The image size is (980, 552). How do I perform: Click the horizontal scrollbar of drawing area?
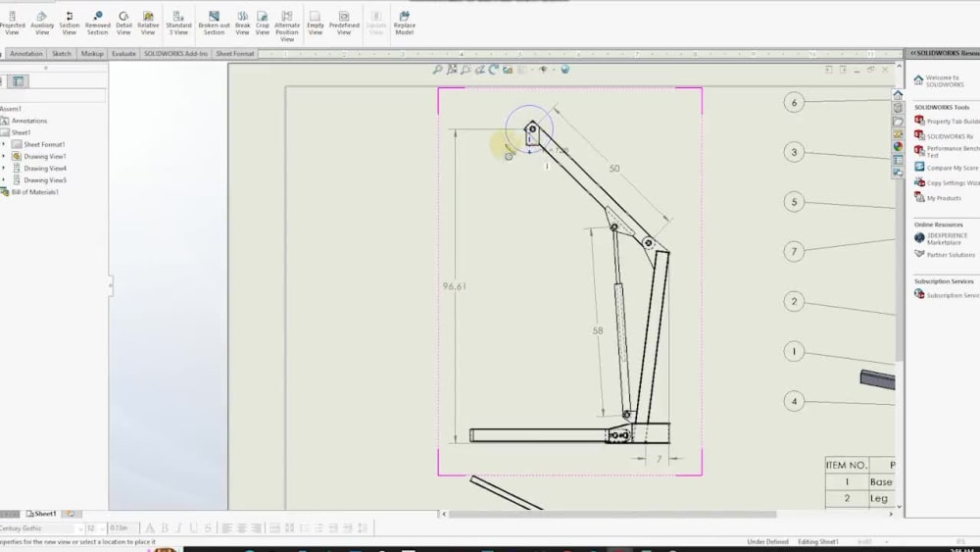(x=612, y=514)
